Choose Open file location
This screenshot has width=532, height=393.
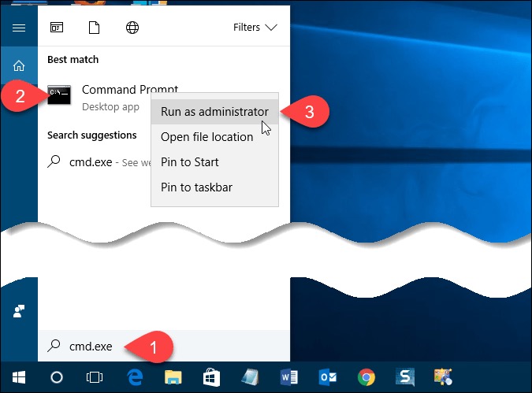coord(206,137)
